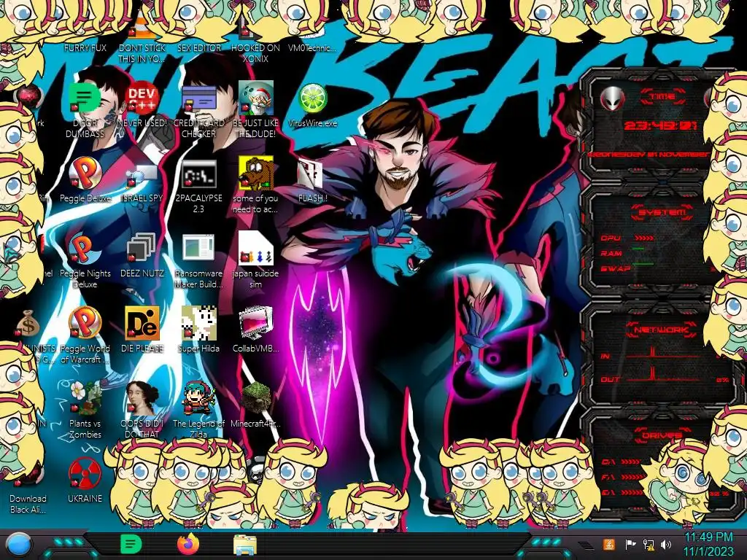Open Ransomware Maker Build icon
This screenshot has width=747, height=560.
click(x=198, y=249)
